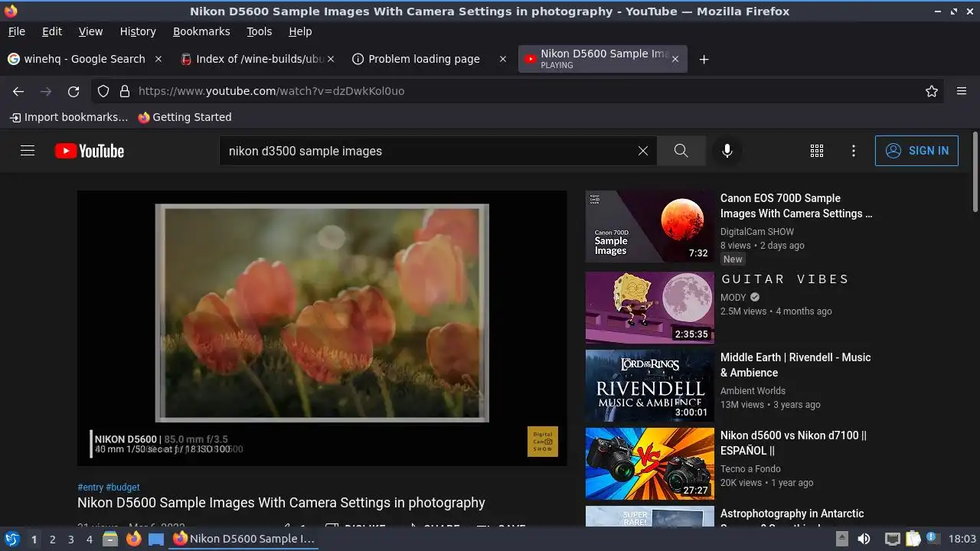Close the Problem loading page tab

pyautogui.click(x=503, y=59)
